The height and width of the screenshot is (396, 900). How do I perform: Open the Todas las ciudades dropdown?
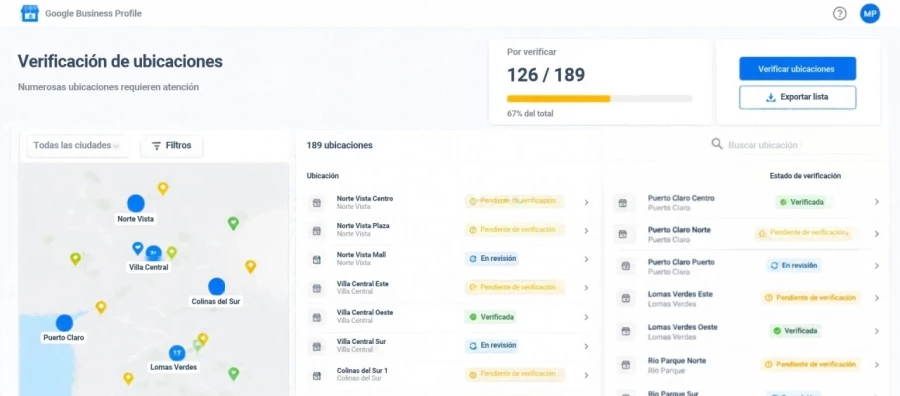pos(77,146)
